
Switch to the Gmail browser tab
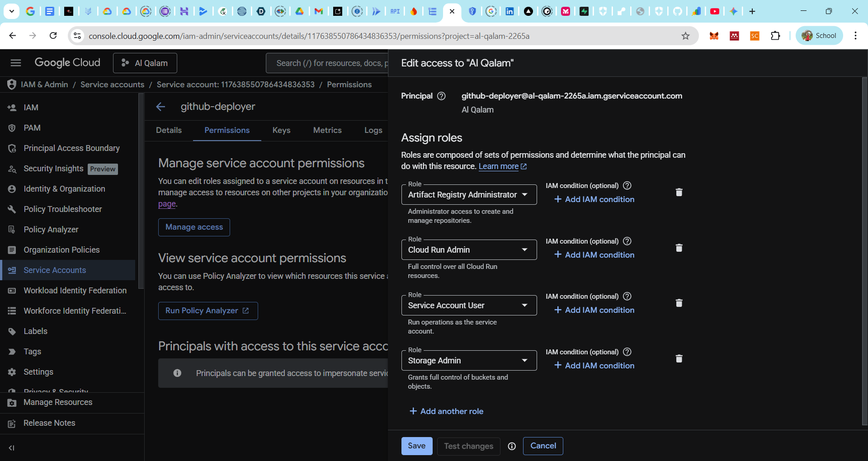tap(319, 11)
